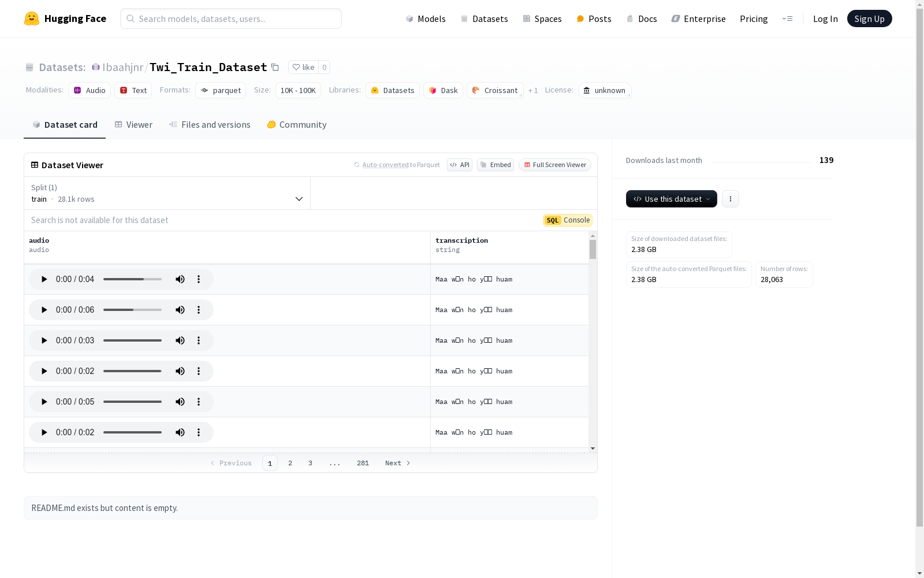Viewport: 924px width, 578px height.
Task: Seek within the 0:06 audio progress bar
Action: (132, 310)
